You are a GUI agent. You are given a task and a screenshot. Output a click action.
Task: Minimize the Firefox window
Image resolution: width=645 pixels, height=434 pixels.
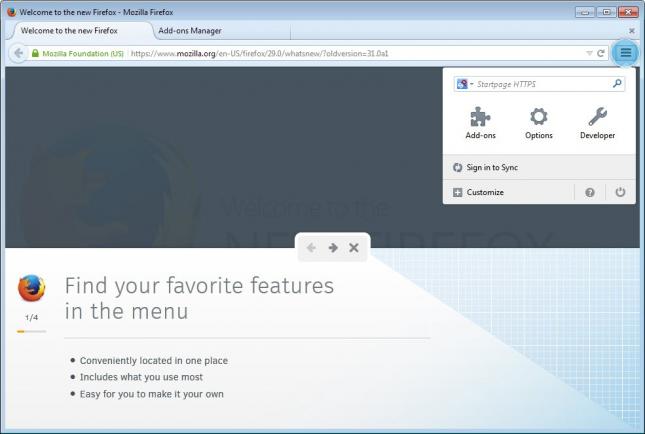coord(585,12)
